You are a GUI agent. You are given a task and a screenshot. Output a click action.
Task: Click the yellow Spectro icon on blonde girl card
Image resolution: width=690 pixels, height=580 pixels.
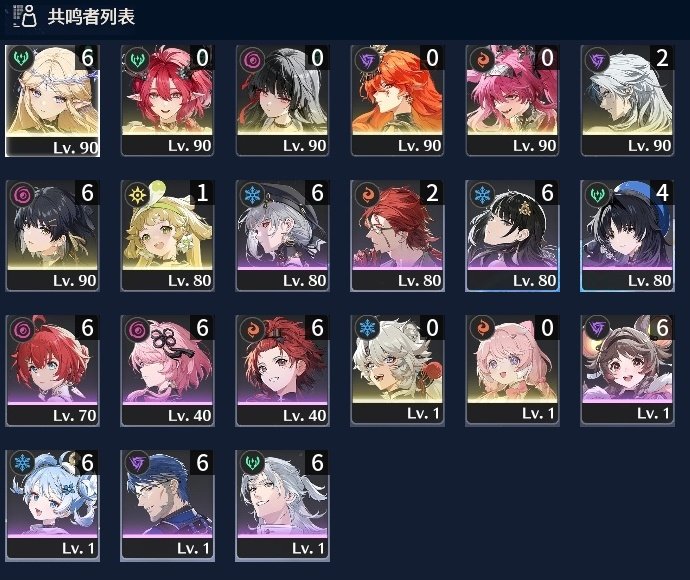[137, 194]
